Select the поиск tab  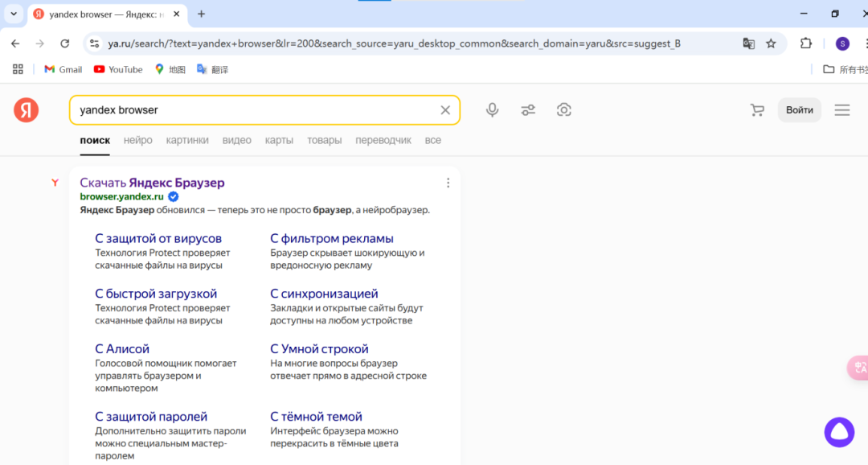click(95, 140)
